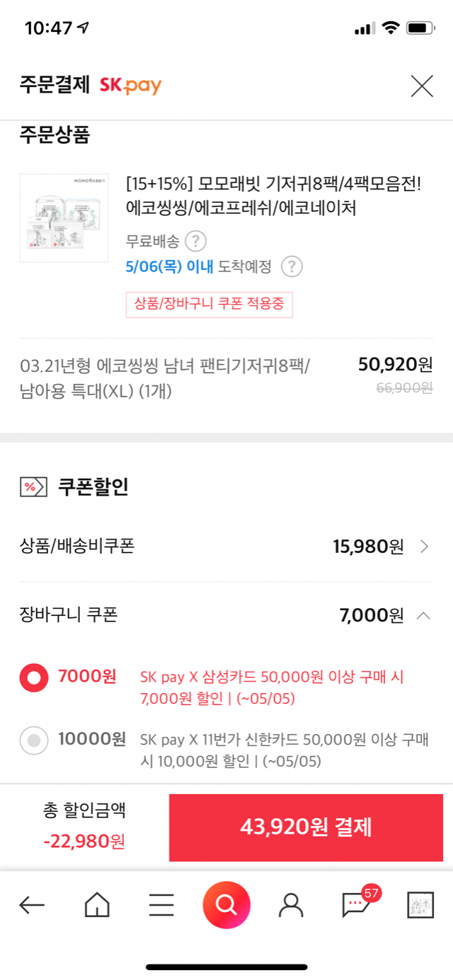Open 상품/배송비쿠폰 options chevron
Viewport: 453px width, 980px height.
coord(424,547)
